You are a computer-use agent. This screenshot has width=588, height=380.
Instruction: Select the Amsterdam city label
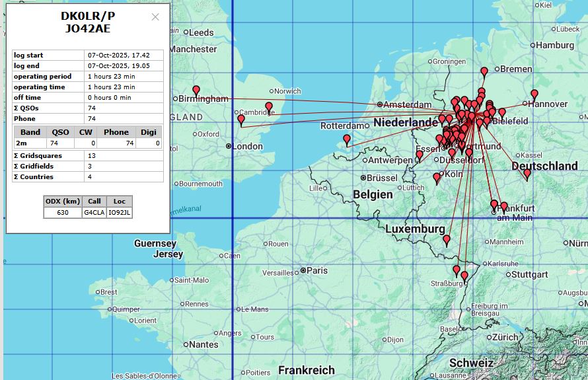point(410,104)
